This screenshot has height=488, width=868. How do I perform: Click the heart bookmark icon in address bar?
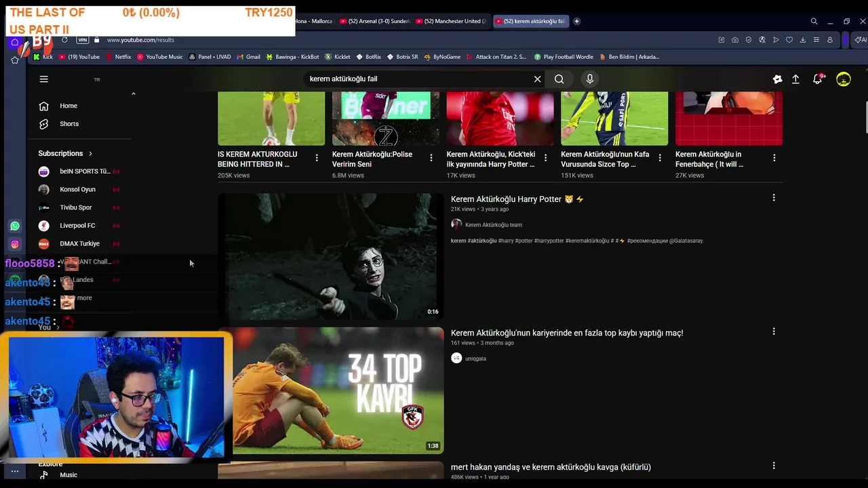[789, 40]
